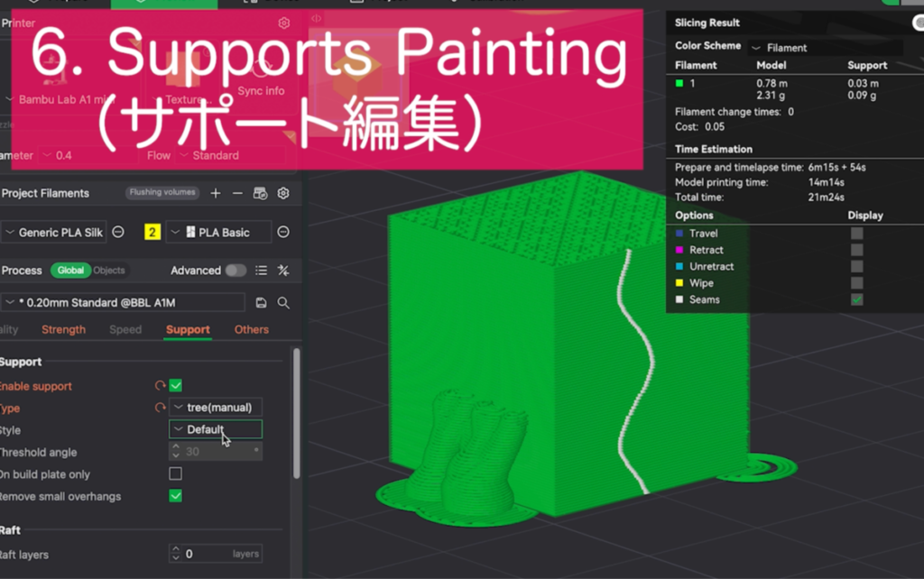Reset the Enable support setting with revert arrow
This screenshot has height=579, width=924.
161,386
